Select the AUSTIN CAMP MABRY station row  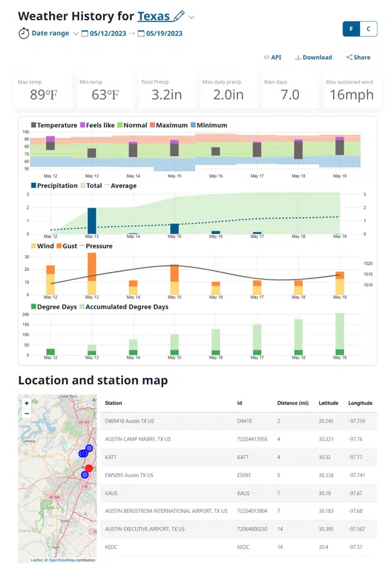tap(138, 439)
